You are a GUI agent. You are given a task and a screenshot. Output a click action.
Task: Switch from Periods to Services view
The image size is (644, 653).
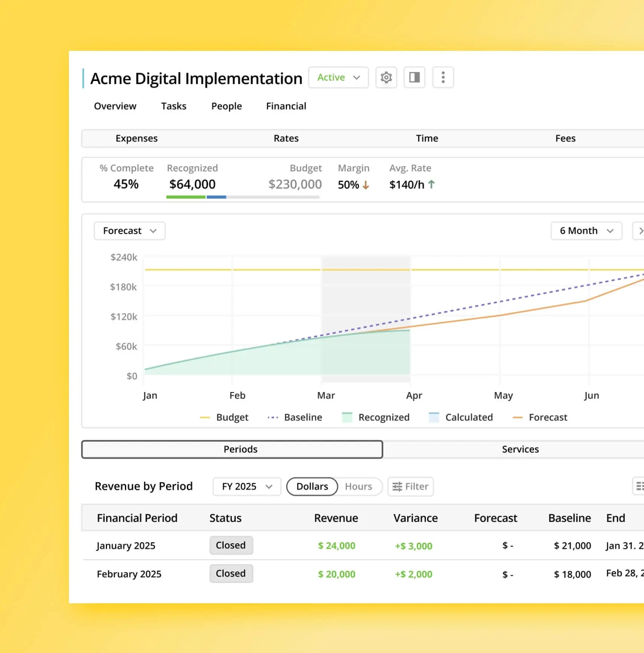(520, 449)
